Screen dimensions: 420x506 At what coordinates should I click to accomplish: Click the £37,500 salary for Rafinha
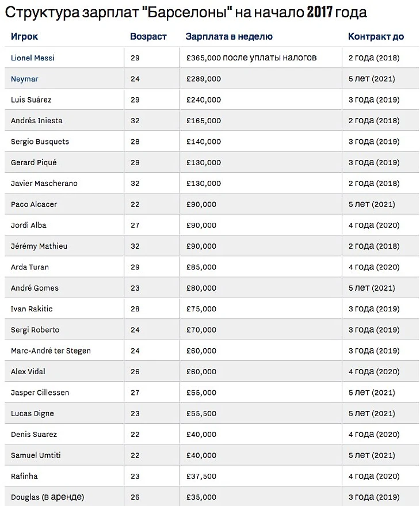coord(201,476)
